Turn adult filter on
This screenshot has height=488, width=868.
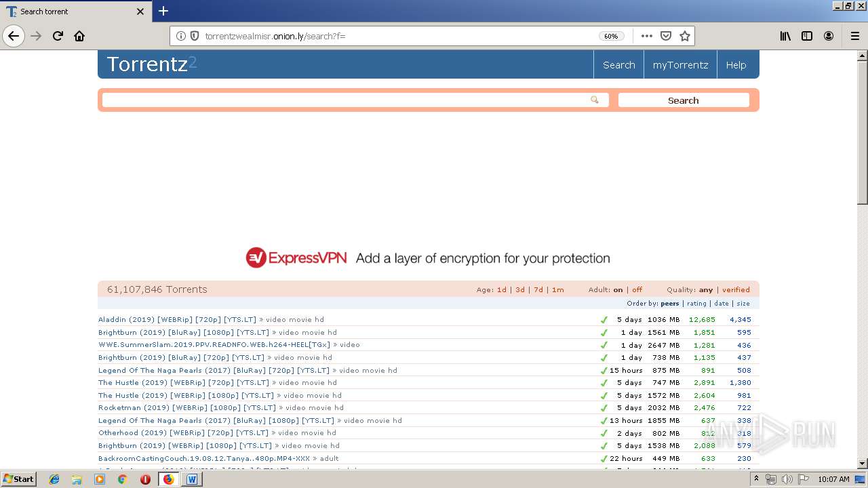click(618, 290)
